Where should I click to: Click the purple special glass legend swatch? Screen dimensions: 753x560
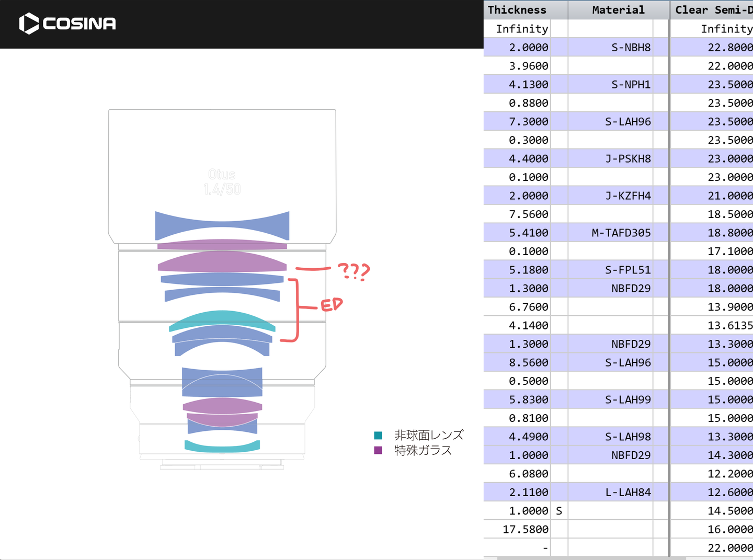(x=378, y=450)
